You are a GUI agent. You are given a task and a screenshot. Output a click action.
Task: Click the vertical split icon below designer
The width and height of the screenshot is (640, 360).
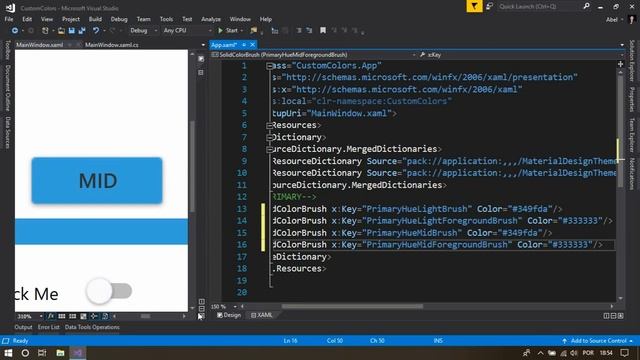pyautogui.click(x=202, y=302)
